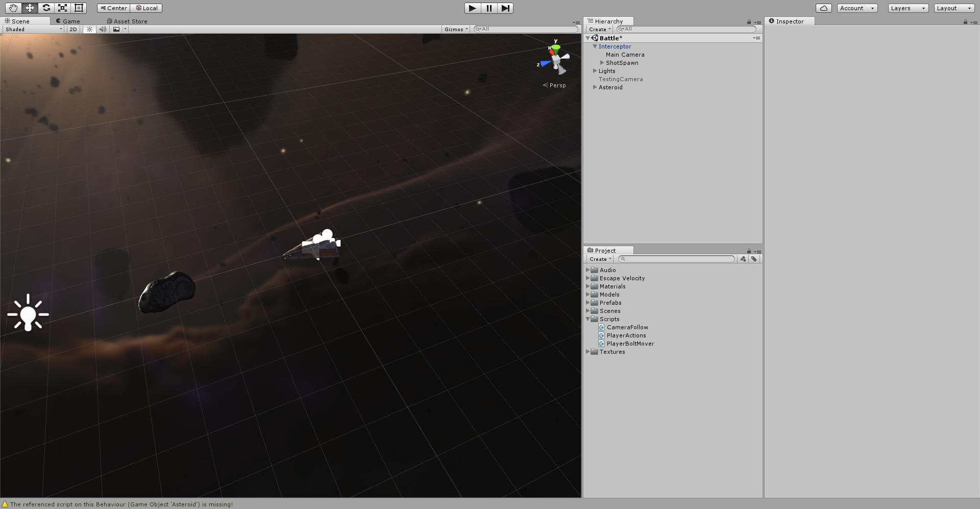The width and height of the screenshot is (980, 509).
Task: Expand the Audio folder
Action: pos(587,270)
